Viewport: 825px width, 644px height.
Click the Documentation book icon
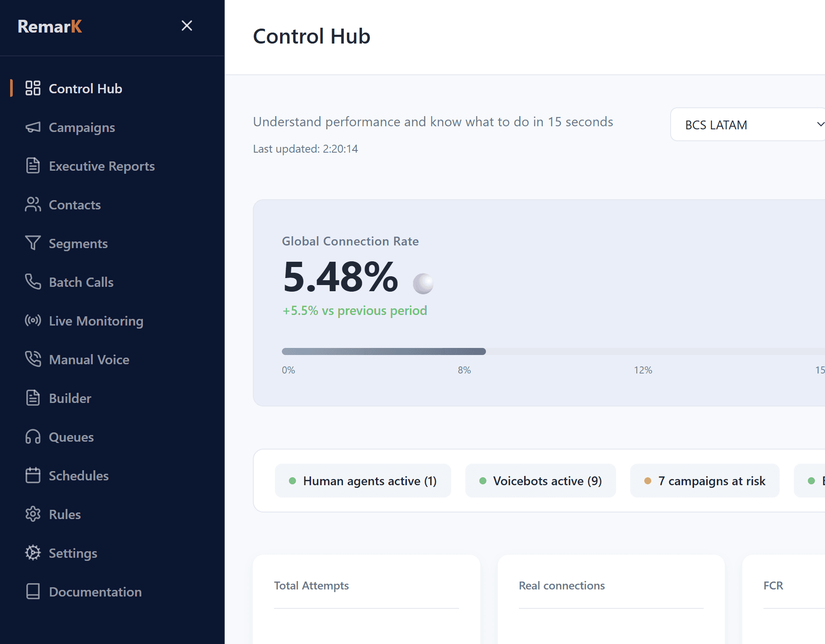(x=33, y=592)
